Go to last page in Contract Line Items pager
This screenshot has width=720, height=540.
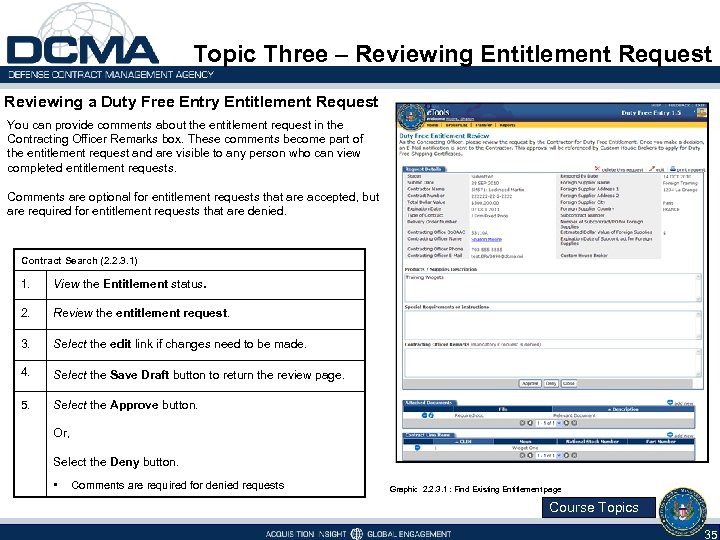click(x=574, y=455)
